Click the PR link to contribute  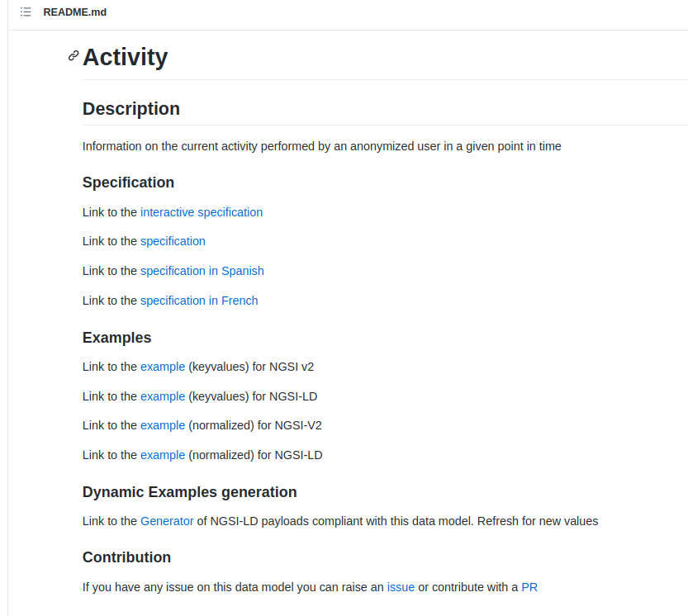529,587
